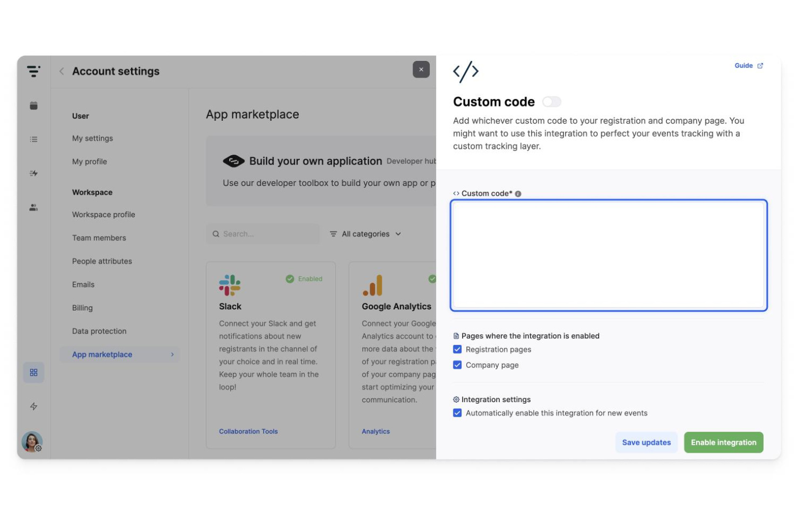Disable the Company page checkbox
798x532 pixels.
pyautogui.click(x=457, y=365)
